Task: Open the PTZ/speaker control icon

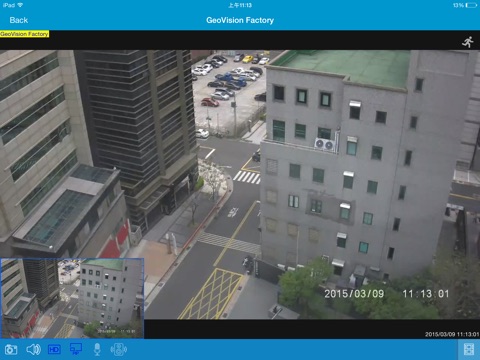Action: pyautogui.click(x=119, y=349)
